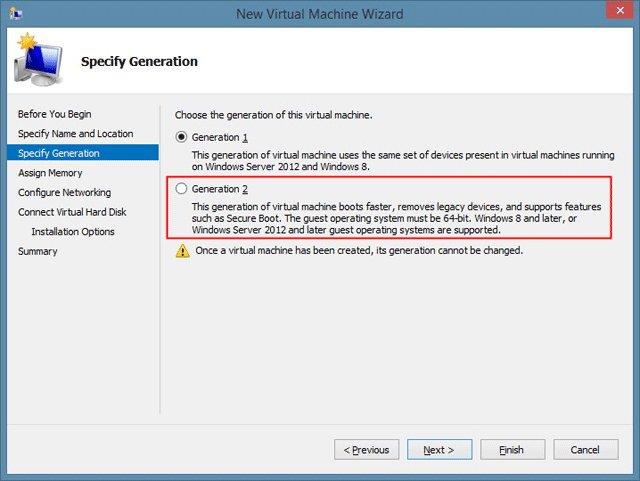640x481 pixels.
Task: Click the generation cannot be changed warning text
Action: pyautogui.click(x=359, y=250)
